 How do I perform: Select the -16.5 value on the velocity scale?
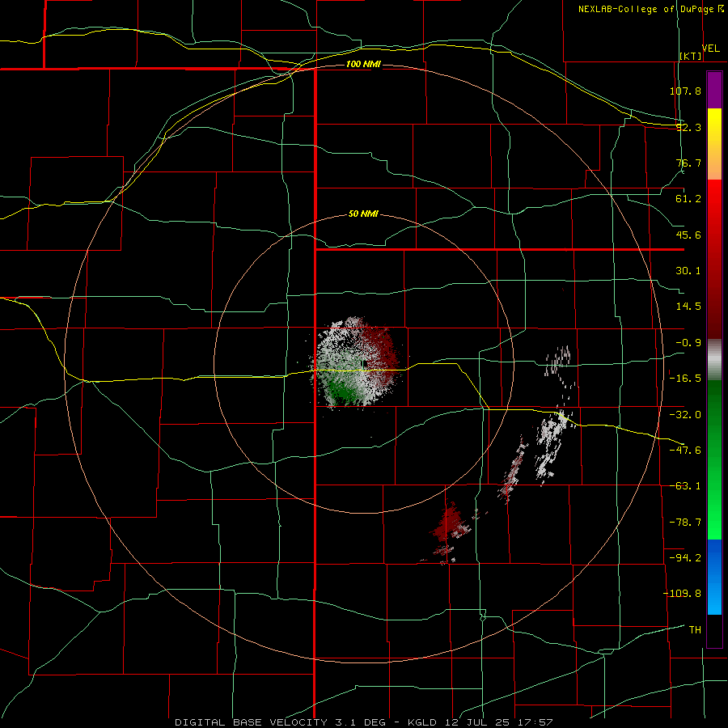click(x=685, y=379)
